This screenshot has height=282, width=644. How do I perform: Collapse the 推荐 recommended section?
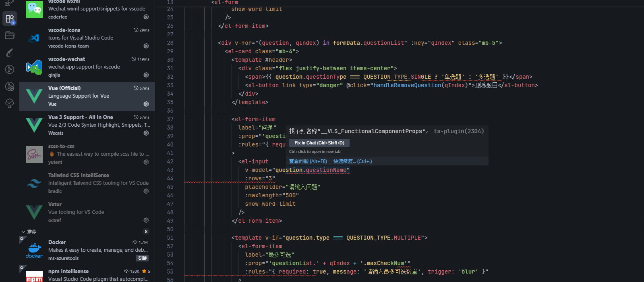point(23,232)
